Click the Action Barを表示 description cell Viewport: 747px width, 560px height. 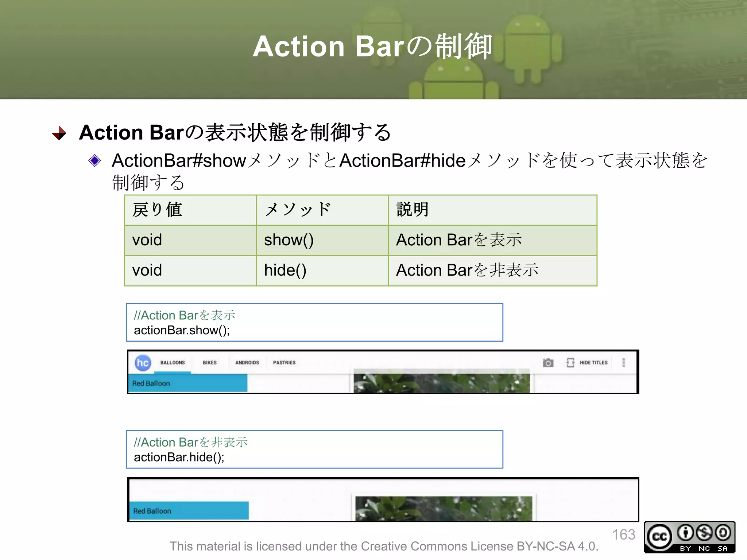[x=493, y=240]
